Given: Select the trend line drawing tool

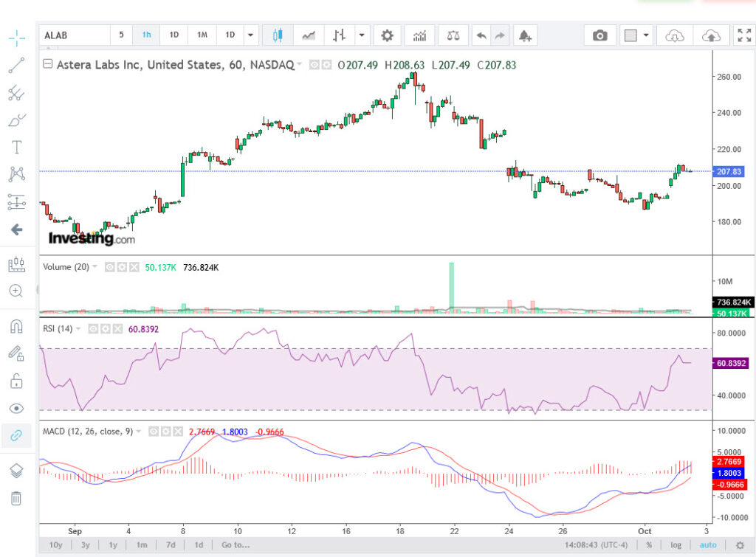Looking at the screenshot, I should tap(16, 66).
